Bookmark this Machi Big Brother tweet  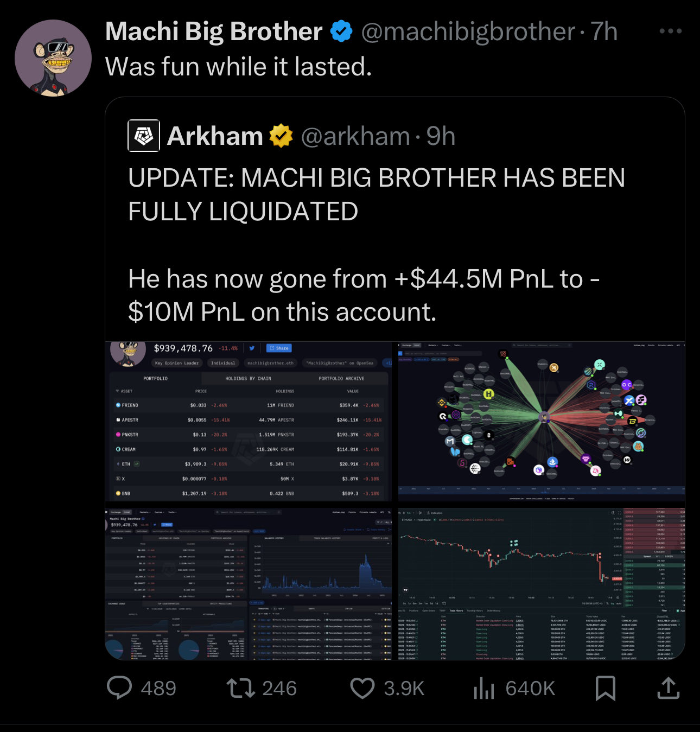tap(605, 688)
